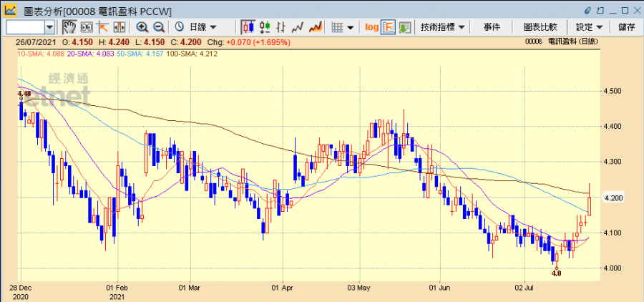Open the 技術指標 menu
The width and height of the screenshot is (644, 302).
tap(442, 26)
